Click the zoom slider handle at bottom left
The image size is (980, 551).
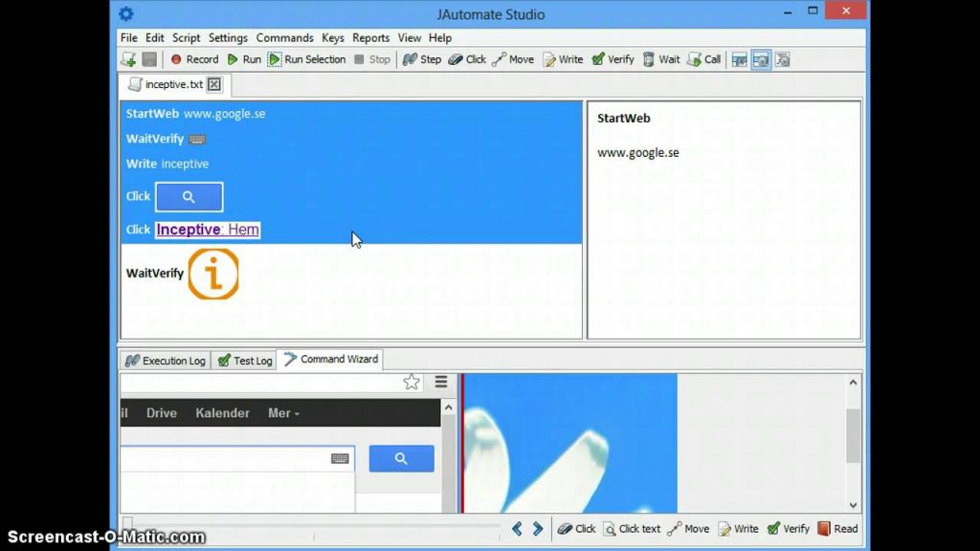coord(127,523)
